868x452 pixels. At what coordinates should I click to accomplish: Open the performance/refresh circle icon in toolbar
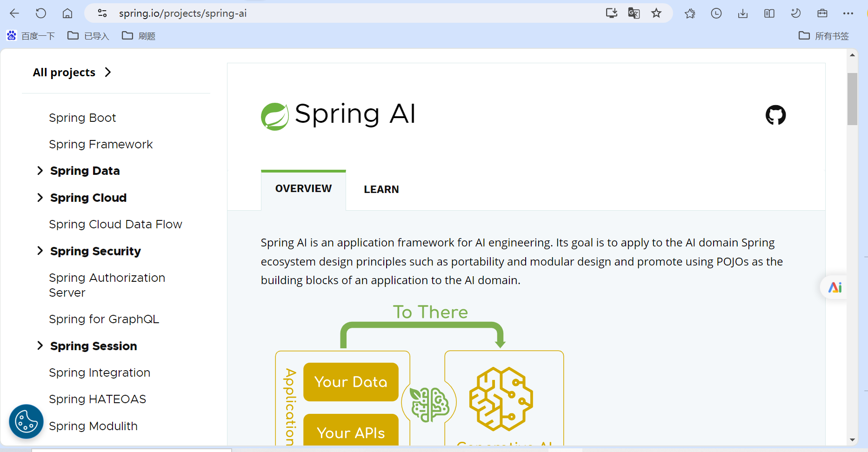[x=796, y=13]
